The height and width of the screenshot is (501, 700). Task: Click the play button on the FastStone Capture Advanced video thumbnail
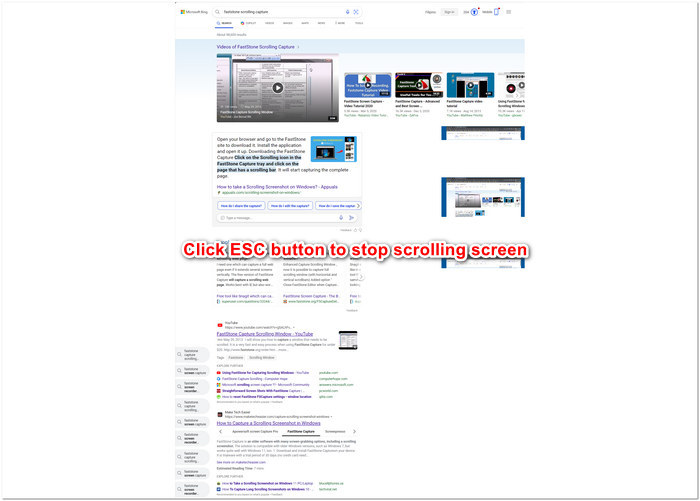point(419,85)
